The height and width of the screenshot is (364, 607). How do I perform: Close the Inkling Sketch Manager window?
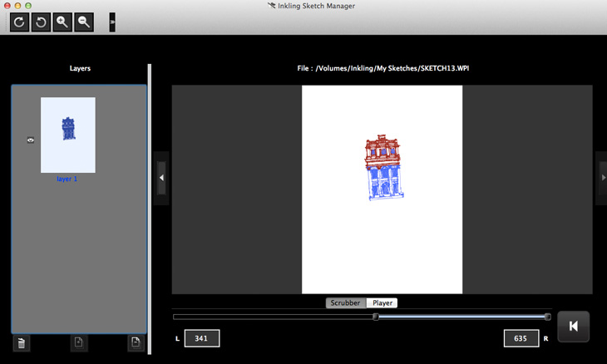point(7,6)
